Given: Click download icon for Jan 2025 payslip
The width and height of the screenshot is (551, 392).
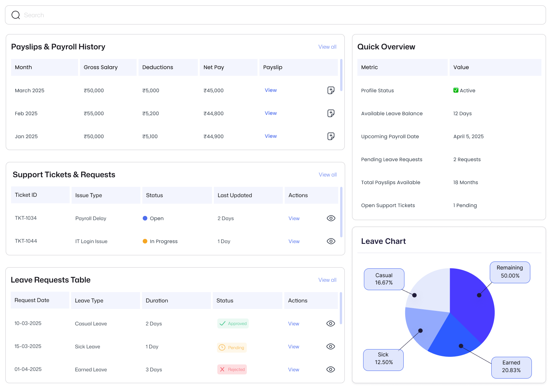Looking at the screenshot, I should 331,136.
